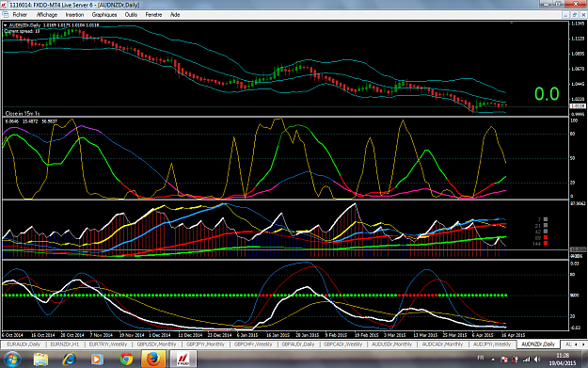Switch to GBPUSDr,Monthly chart tab
Image resolution: width=588 pixels, height=368 pixels.
coord(156,344)
